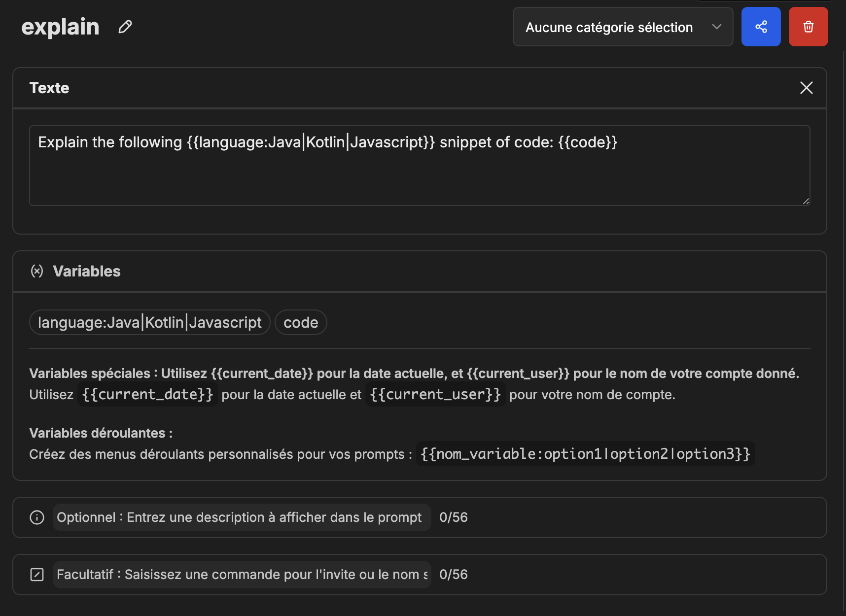This screenshot has width=846, height=616.
Task: Click the blue share button
Action: point(761,27)
